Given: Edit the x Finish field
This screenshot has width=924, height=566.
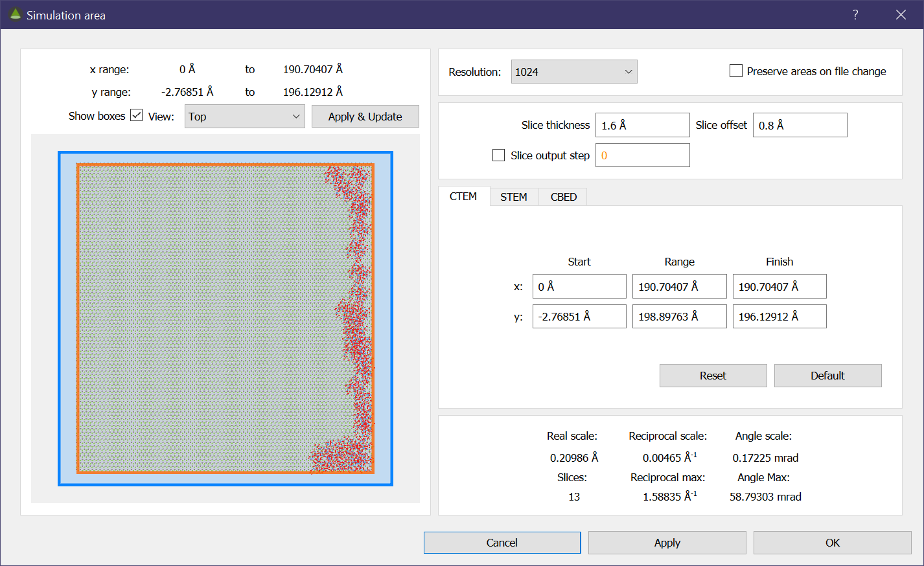Looking at the screenshot, I should click(780, 286).
